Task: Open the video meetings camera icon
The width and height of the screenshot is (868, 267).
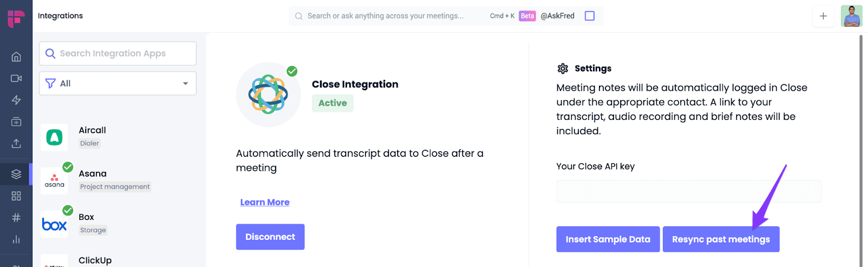Action: tap(16, 78)
